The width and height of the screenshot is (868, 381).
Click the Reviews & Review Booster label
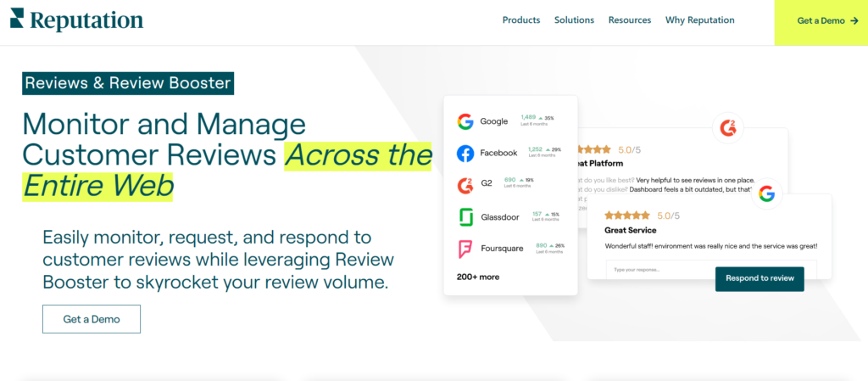click(x=127, y=83)
